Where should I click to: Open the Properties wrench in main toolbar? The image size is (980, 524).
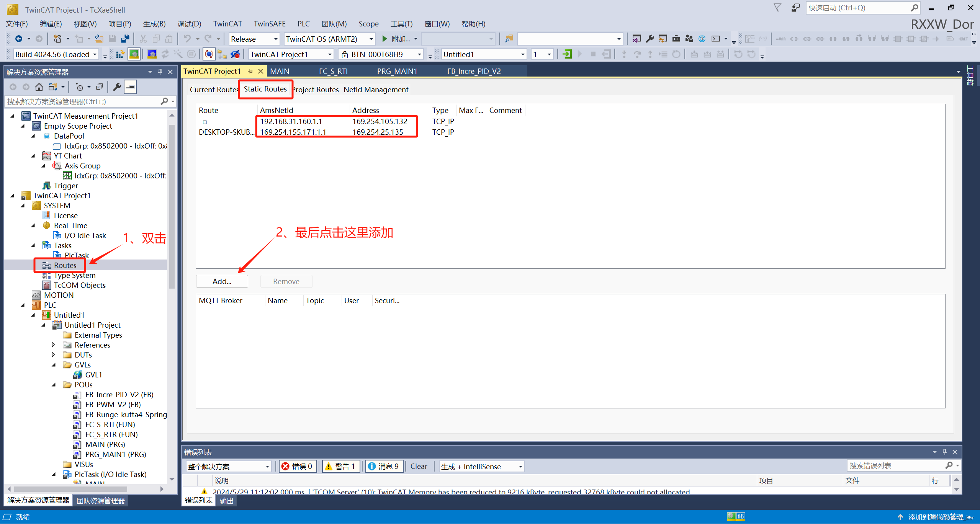[650, 39]
